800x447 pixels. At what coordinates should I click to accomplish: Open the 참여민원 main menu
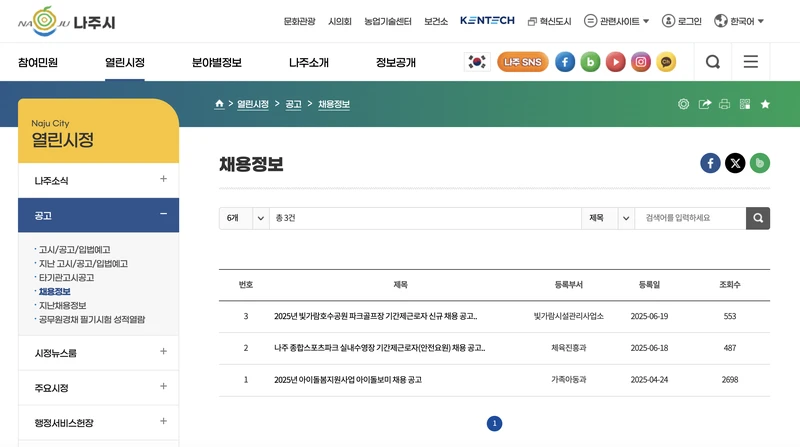[38, 63]
